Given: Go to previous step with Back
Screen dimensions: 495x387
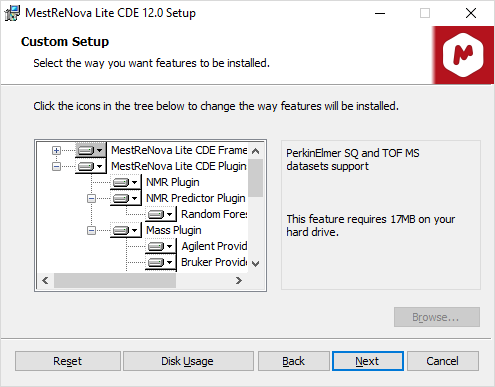Looking at the screenshot, I should click(294, 361).
